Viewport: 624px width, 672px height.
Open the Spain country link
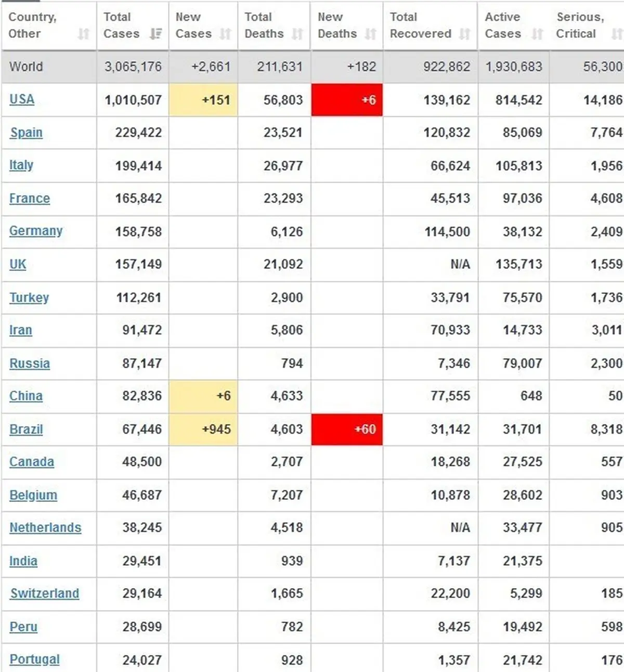click(x=27, y=133)
